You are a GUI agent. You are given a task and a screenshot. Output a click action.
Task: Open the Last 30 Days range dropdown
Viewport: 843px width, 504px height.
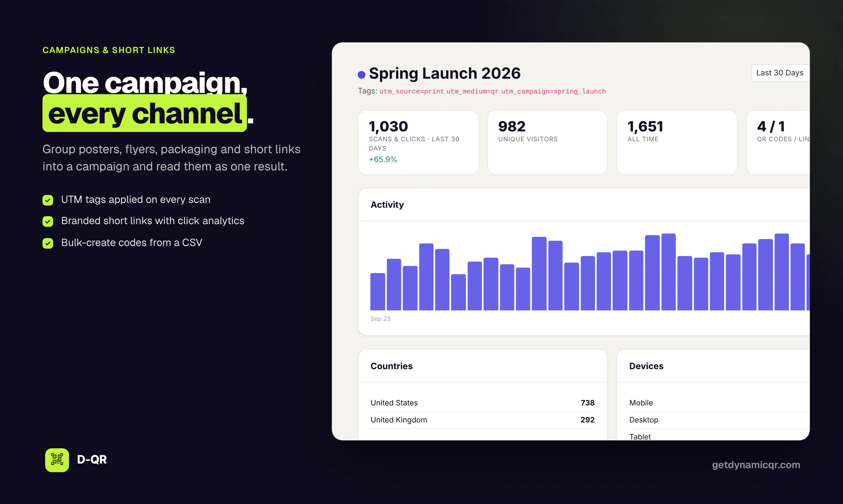pos(780,73)
